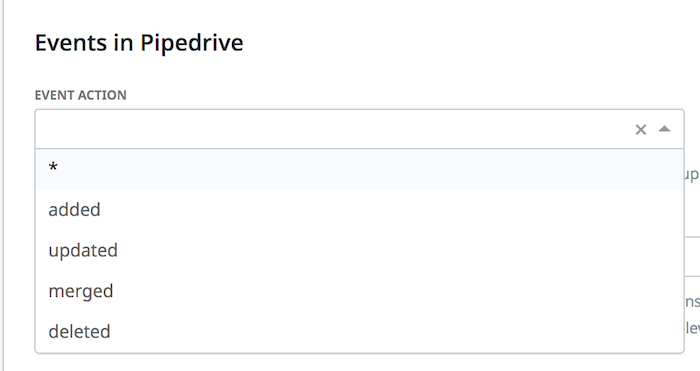The width and height of the screenshot is (700, 371).
Task: Choose "deleted" from the options list
Action: tap(359, 332)
